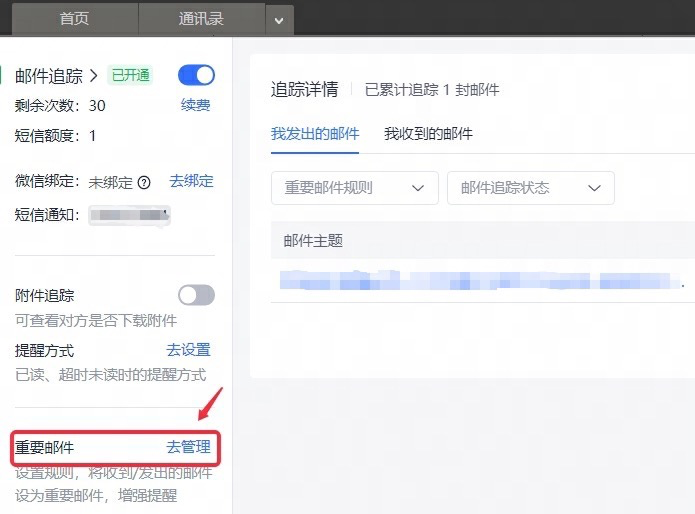This screenshot has width=695, height=514.
Task: Enable the 附件追踪 switch
Action: pos(196,295)
